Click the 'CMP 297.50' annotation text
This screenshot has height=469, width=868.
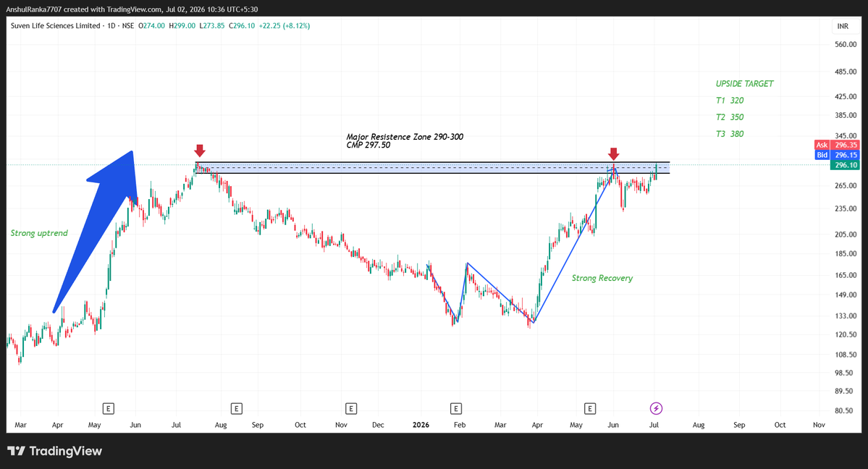368,145
